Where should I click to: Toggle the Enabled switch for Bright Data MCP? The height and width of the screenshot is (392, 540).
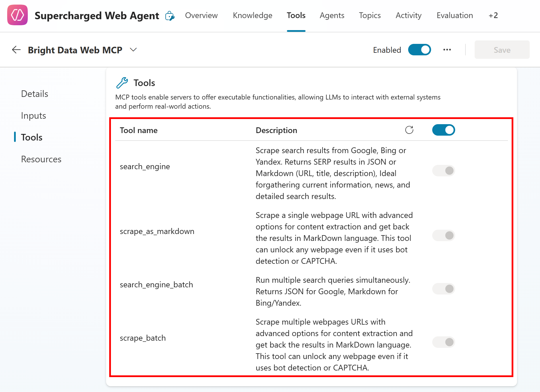419,50
